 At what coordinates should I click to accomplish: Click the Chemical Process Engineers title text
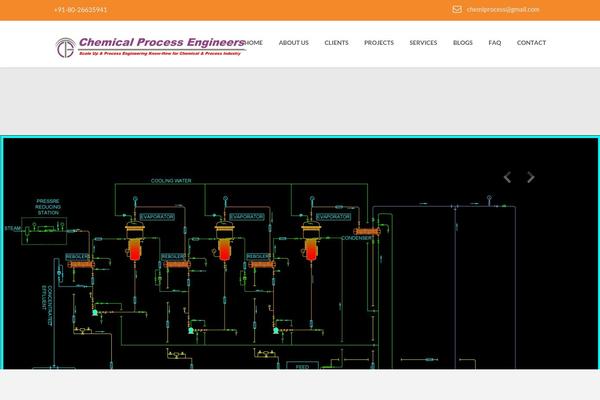pyautogui.click(x=160, y=42)
